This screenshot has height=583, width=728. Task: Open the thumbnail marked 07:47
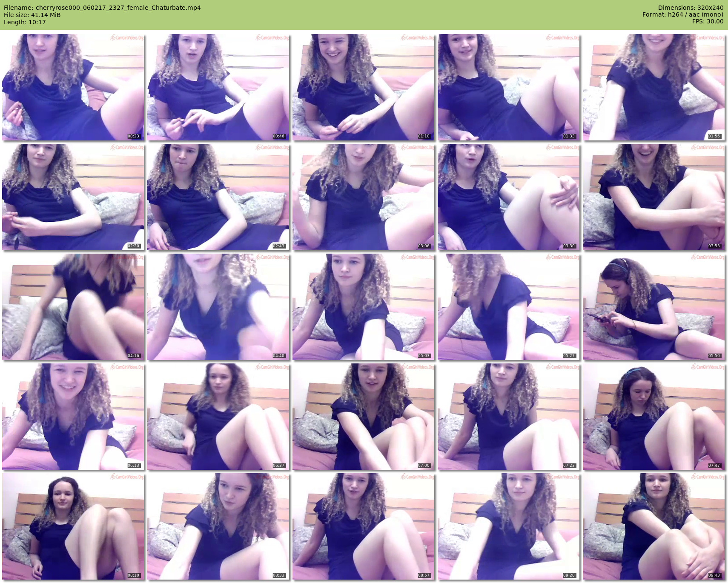pyautogui.click(x=653, y=417)
